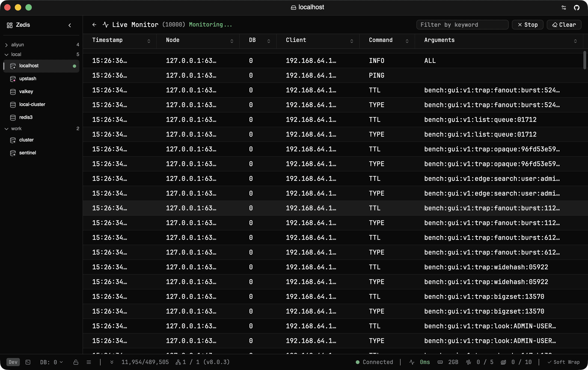Click the TYPE row argument list:queue:01712

coord(480,134)
